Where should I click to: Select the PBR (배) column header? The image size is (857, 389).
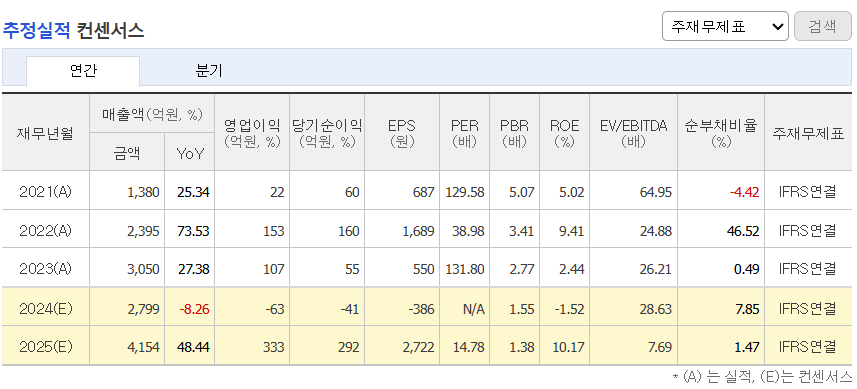(x=514, y=133)
